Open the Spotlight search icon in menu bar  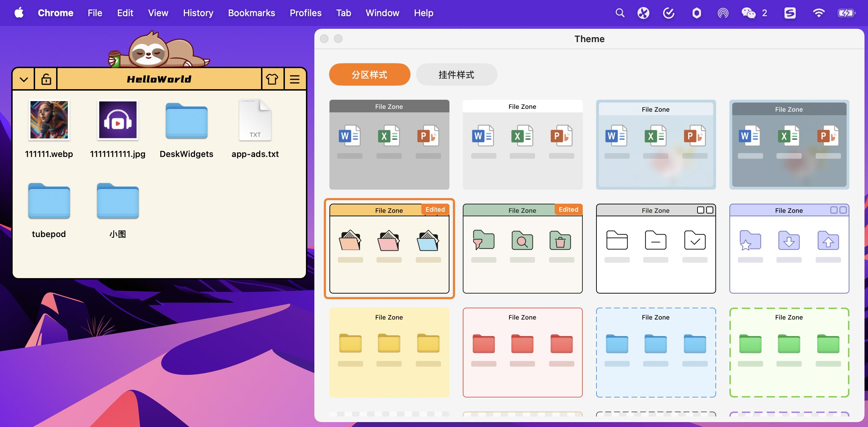620,13
